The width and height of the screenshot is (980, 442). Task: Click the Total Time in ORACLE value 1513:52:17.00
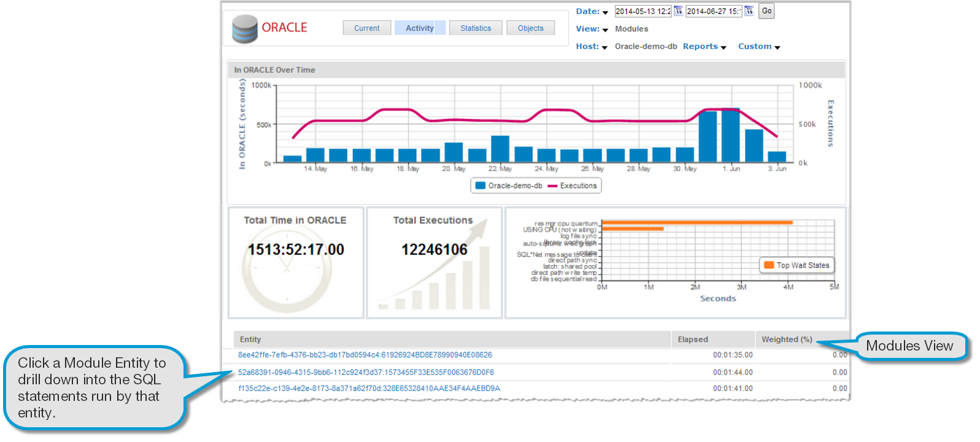296,250
